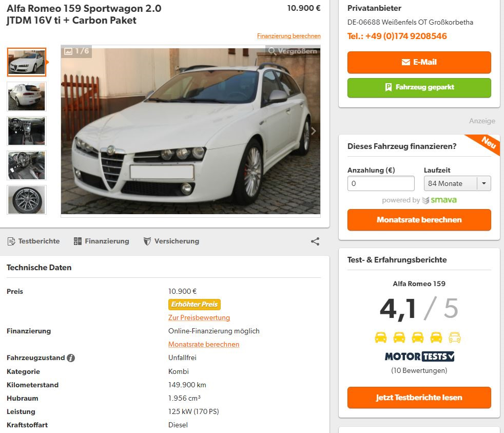Click the Versicherung shield icon
The width and height of the screenshot is (504, 433).
148,241
